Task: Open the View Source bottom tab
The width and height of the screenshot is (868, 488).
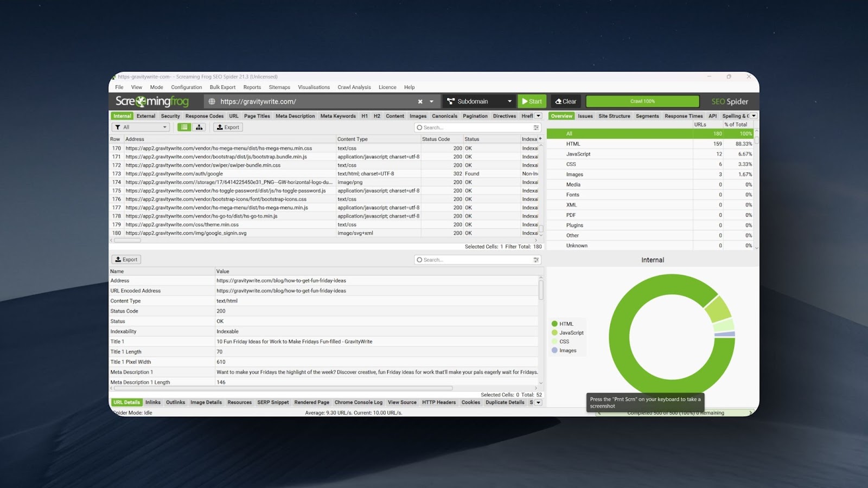Action: coord(402,402)
